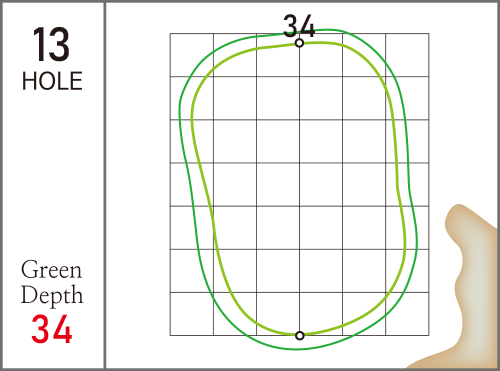Click the top circle marker on green

[299, 43]
